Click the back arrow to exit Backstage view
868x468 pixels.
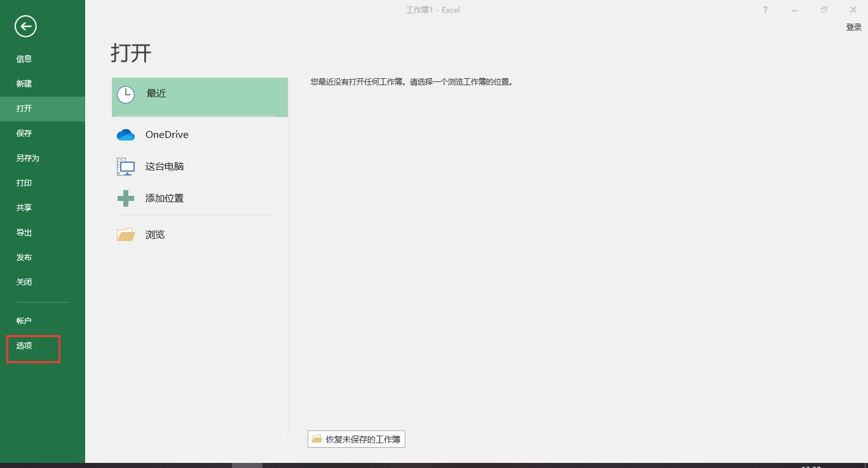point(25,27)
